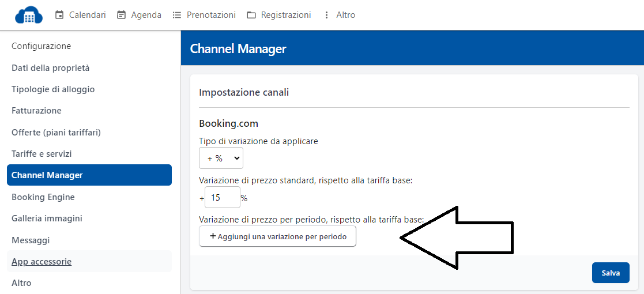644x294 pixels.
Task: Click the standard price variation field
Action: pos(222,198)
